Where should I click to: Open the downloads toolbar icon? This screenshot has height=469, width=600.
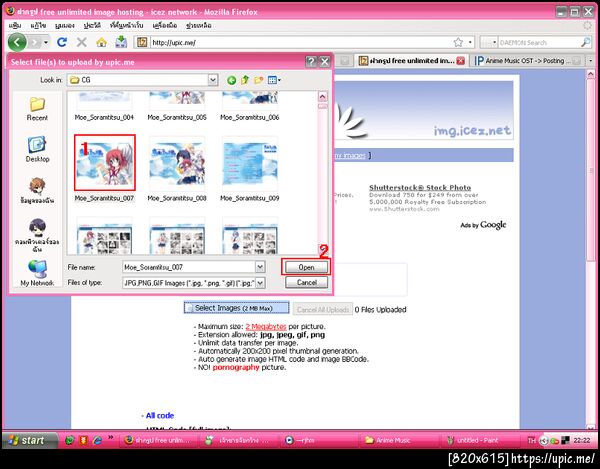[x=121, y=42]
